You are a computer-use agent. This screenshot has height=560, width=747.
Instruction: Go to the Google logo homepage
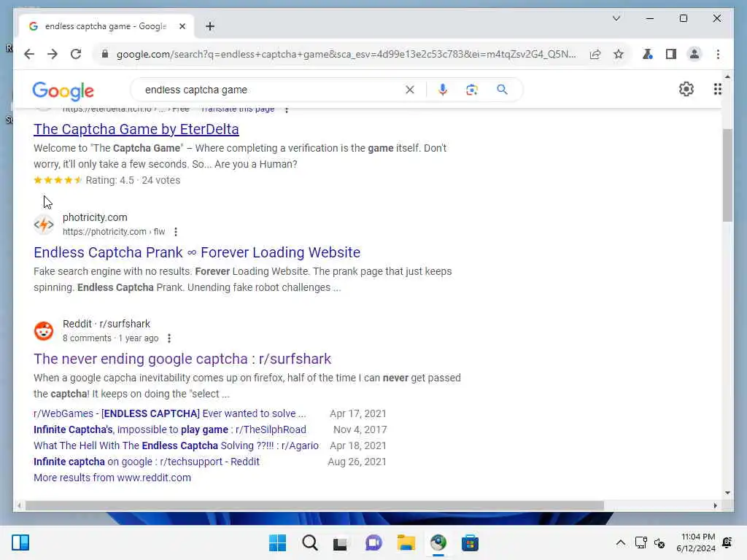click(63, 91)
